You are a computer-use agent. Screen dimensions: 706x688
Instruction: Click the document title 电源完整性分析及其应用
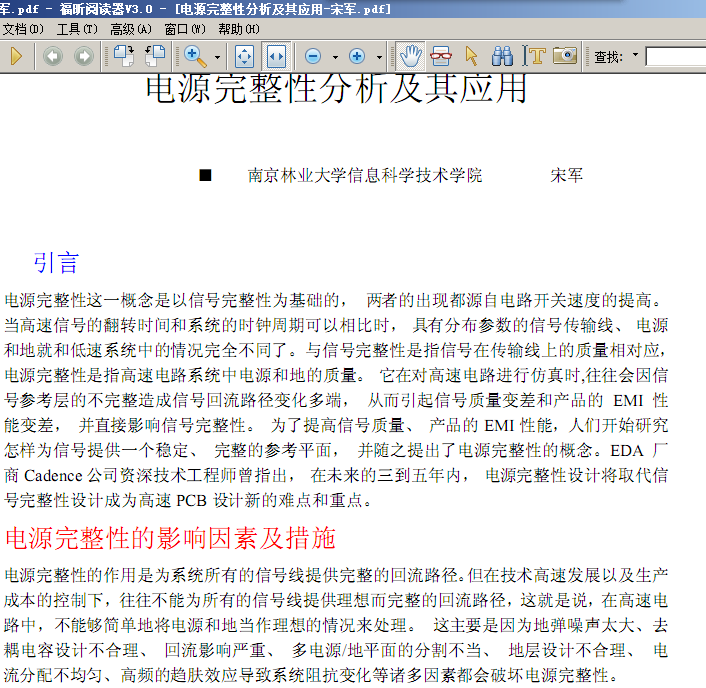[336, 89]
